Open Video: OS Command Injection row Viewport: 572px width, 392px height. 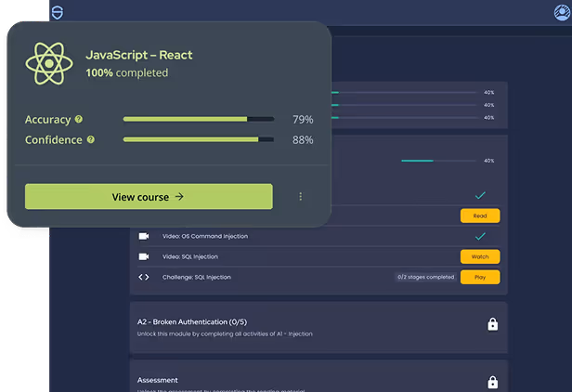(x=318, y=236)
